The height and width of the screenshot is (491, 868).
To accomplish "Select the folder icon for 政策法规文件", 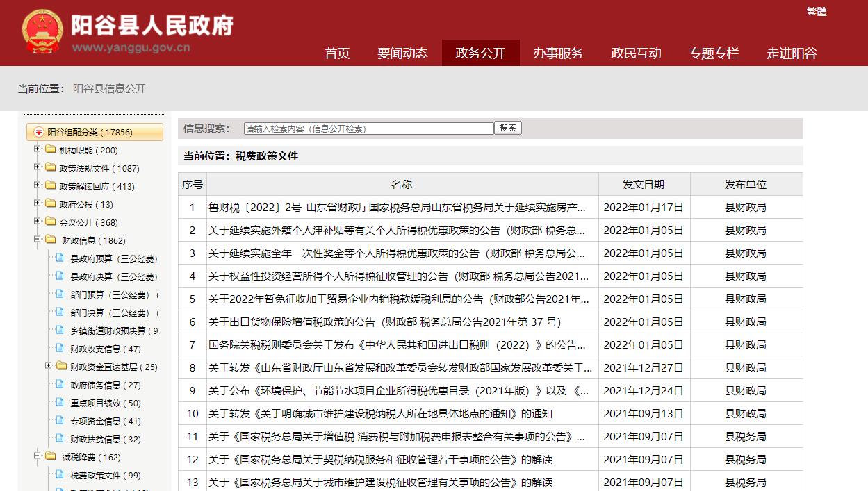I will pyautogui.click(x=50, y=167).
